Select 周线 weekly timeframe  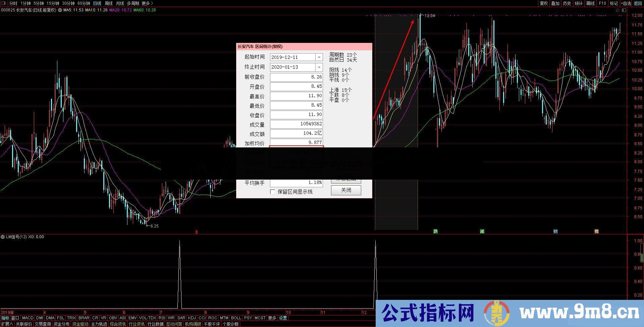109,3
